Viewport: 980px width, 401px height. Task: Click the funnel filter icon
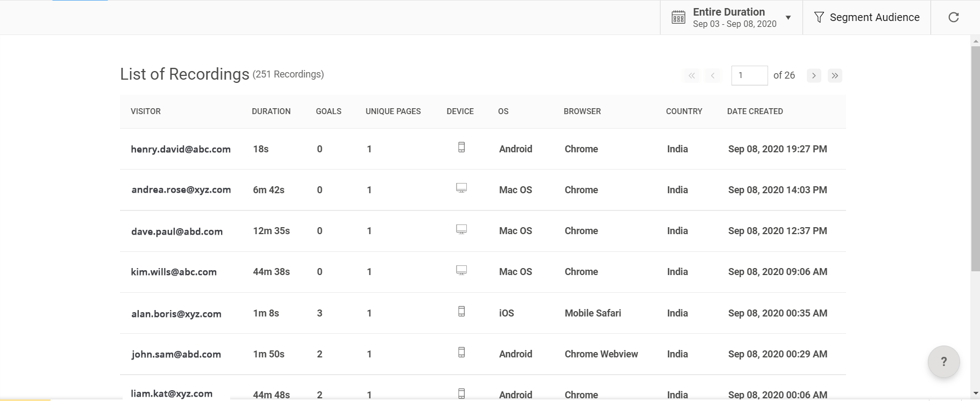click(x=819, y=17)
